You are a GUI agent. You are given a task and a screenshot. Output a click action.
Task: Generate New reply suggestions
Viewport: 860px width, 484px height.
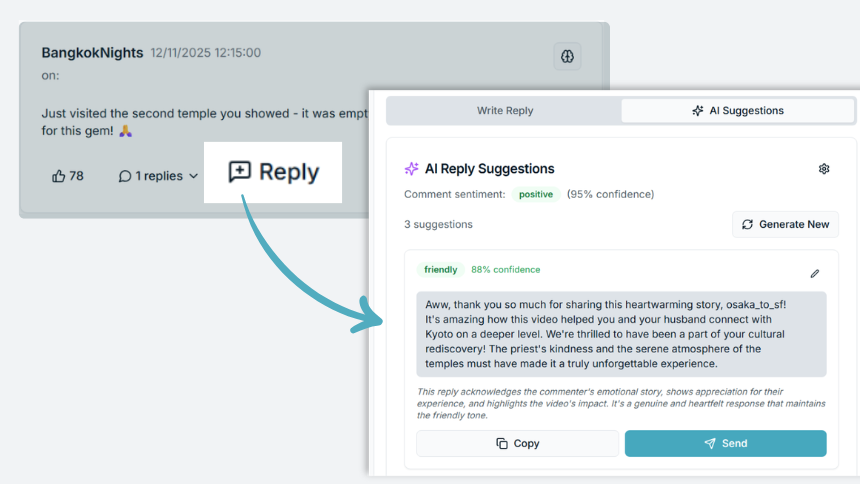[785, 224]
